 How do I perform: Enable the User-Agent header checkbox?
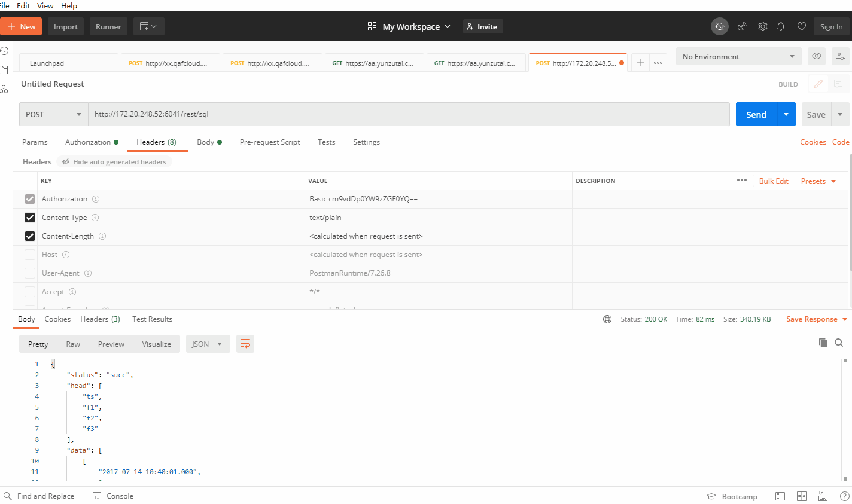tap(29, 273)
